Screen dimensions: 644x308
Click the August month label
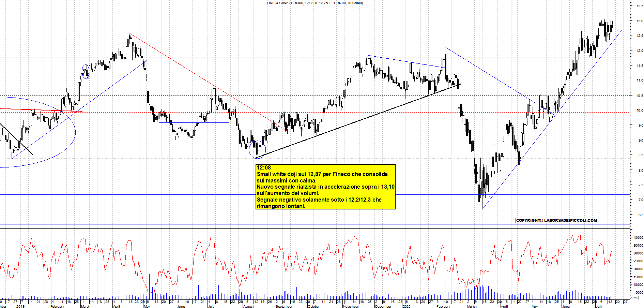(248, 306)
